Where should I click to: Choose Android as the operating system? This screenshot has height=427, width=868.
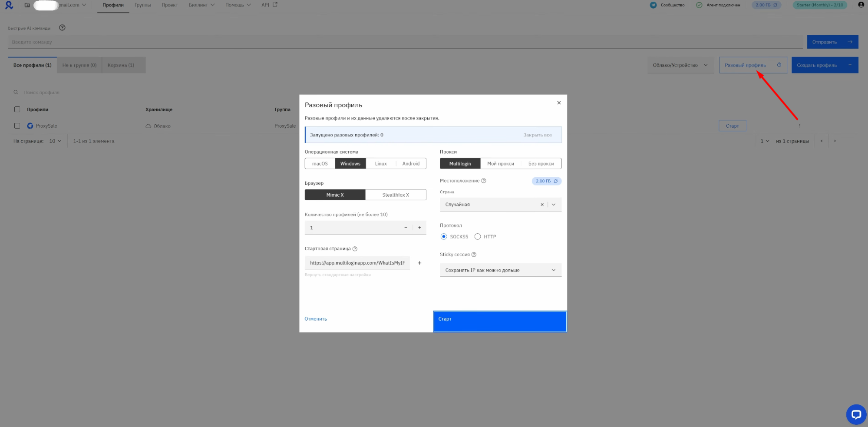411,164
